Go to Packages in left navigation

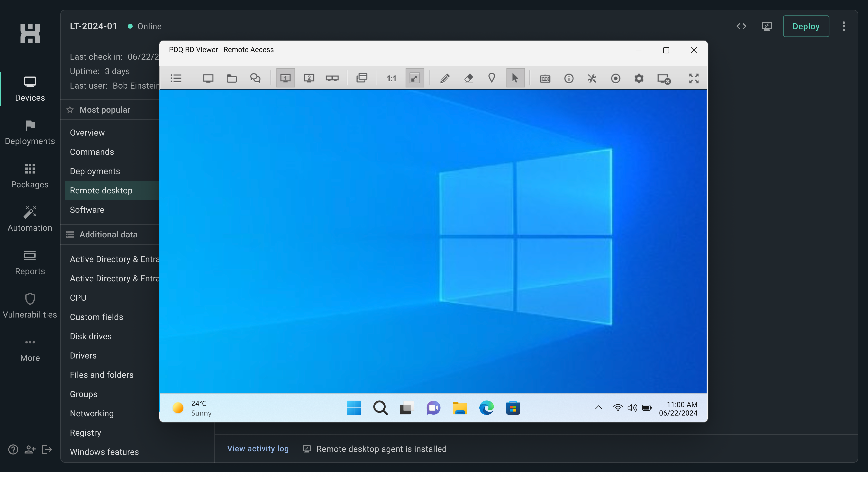tap(30, 176)
